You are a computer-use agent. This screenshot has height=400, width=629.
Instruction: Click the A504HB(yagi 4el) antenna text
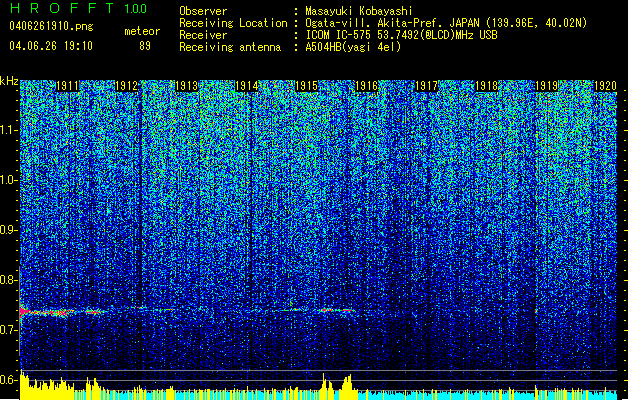pyautogui.click(x=353, y=47)
